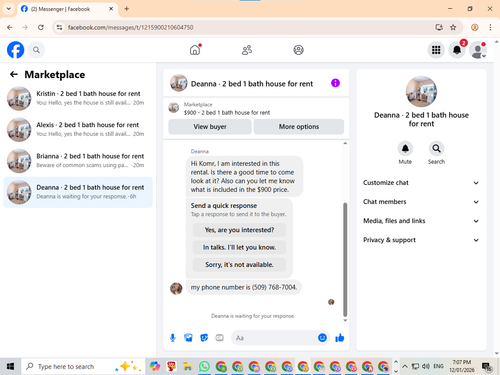This screenshot has height=375, width=500.
Task: Click the ENG language indicator
Action: pyautogui.click(x=438, y=367)
